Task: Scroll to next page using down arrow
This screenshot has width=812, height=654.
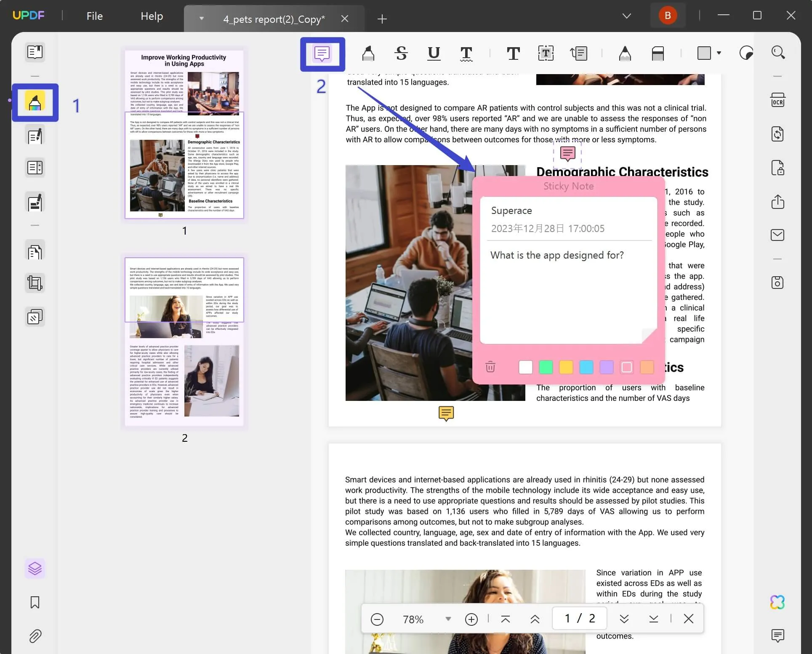Action: click(x=623, y=619)
